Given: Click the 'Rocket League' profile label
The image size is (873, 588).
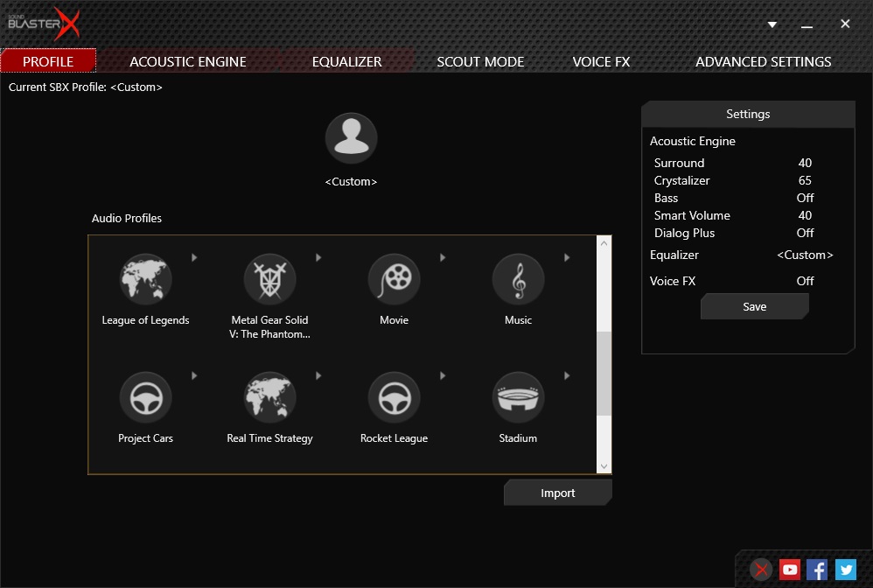Looking at the screenshot, I should pos(395,438).
